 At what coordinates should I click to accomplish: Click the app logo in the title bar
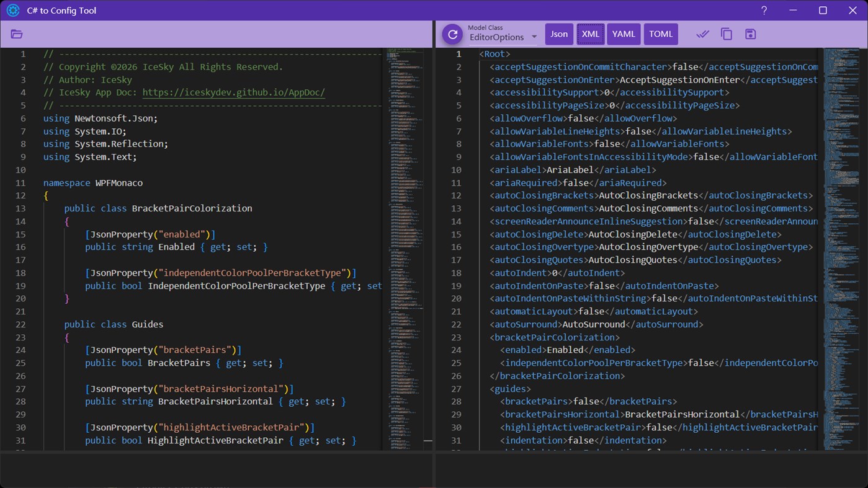click(13, 11)
